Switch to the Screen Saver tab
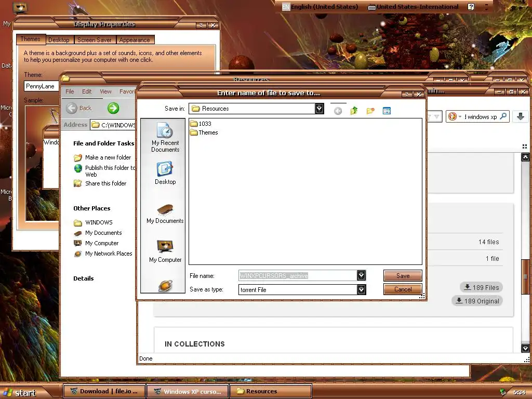 95,40
